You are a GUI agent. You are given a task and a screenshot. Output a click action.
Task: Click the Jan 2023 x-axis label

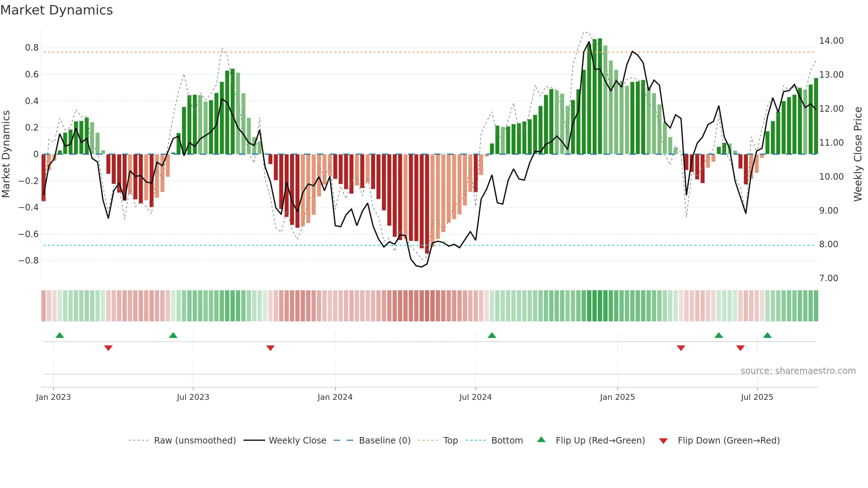54,397
